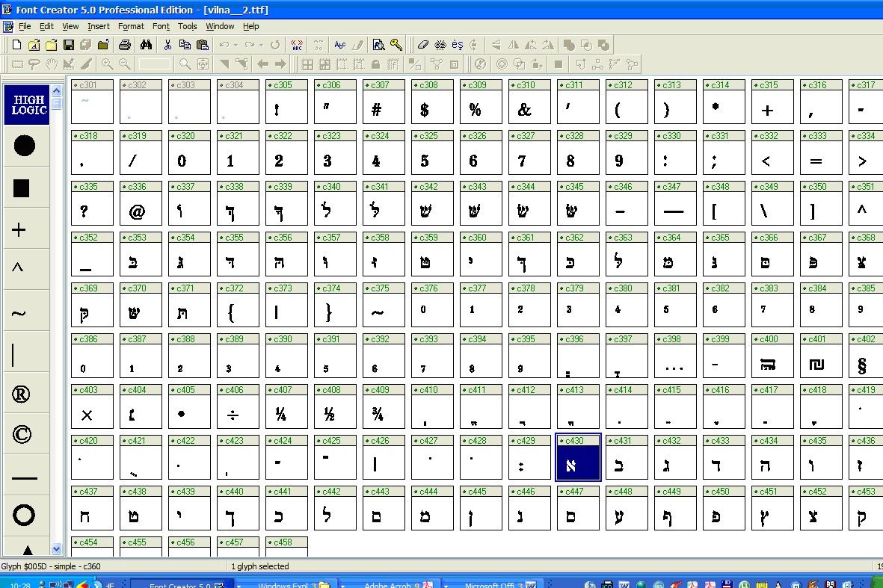Click the zoom level combo box
883x588 pixels.
[155, 64]
